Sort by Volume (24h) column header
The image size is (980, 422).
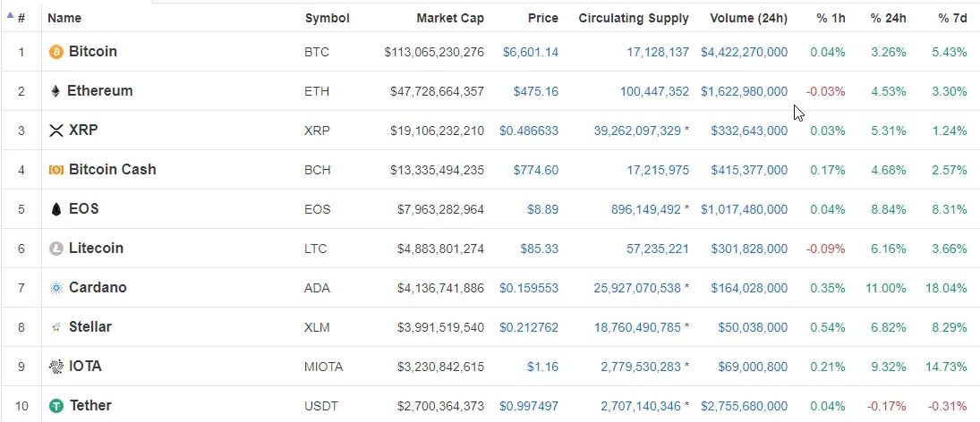pyautogui.click(x=748, y=18)
